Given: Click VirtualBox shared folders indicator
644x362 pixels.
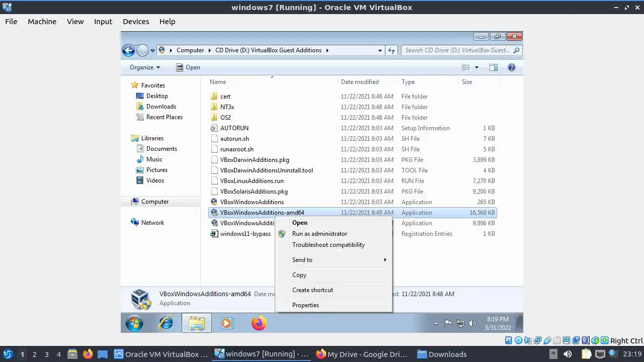Looking at the screenshot, I should point(556,340).
